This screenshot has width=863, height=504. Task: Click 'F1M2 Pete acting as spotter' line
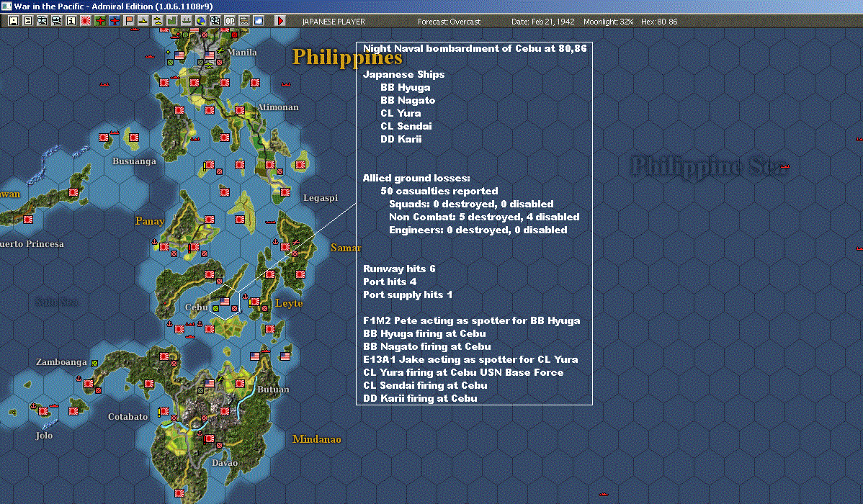tap(472, 321)
